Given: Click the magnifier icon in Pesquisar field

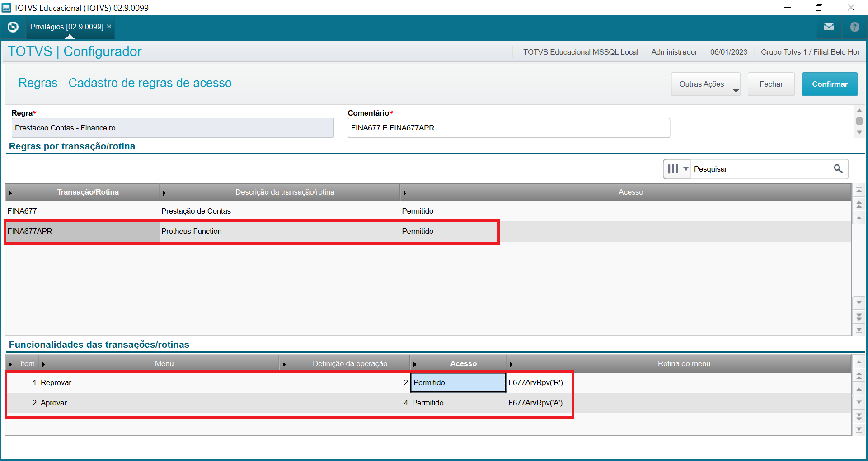Looking at the screenshot, I should click(838, 169).
